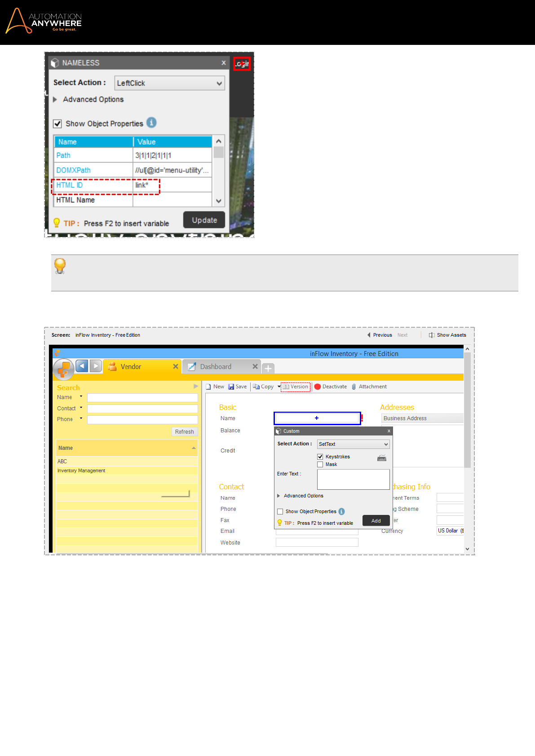The image size is (535, 756).
Task: Open the Copy dropdown arrow
Action: (x=279, y=387)
